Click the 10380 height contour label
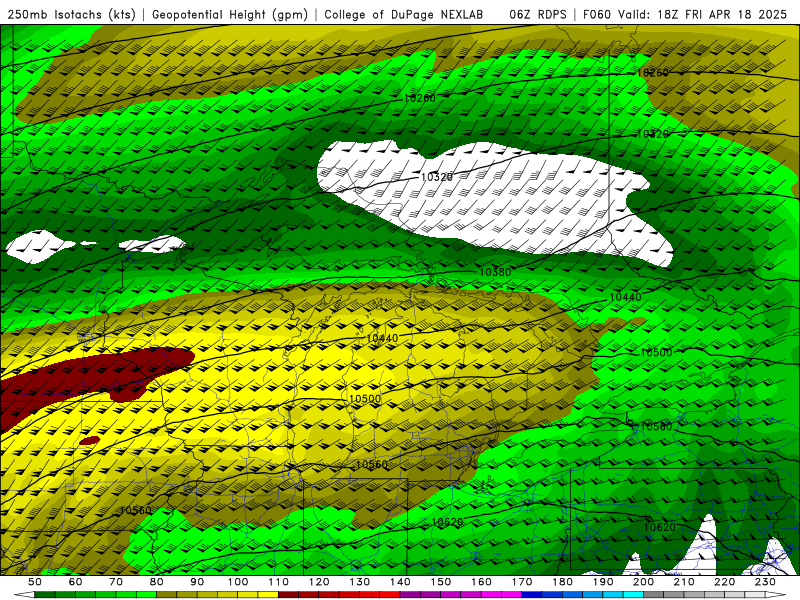Image resolution: width=800 pixels, height=600 pixels. (x=495, y=272)
